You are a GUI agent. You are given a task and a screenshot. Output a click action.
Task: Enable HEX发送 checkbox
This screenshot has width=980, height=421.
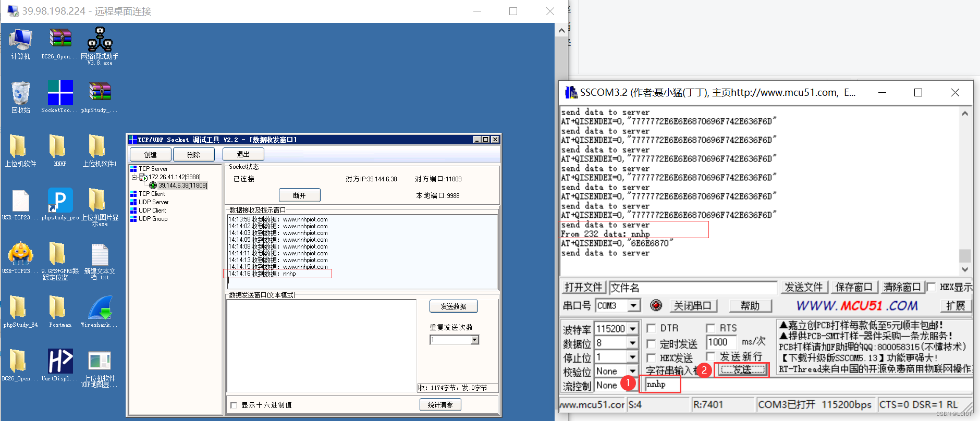pyautogui.click(x=651, y=358)
